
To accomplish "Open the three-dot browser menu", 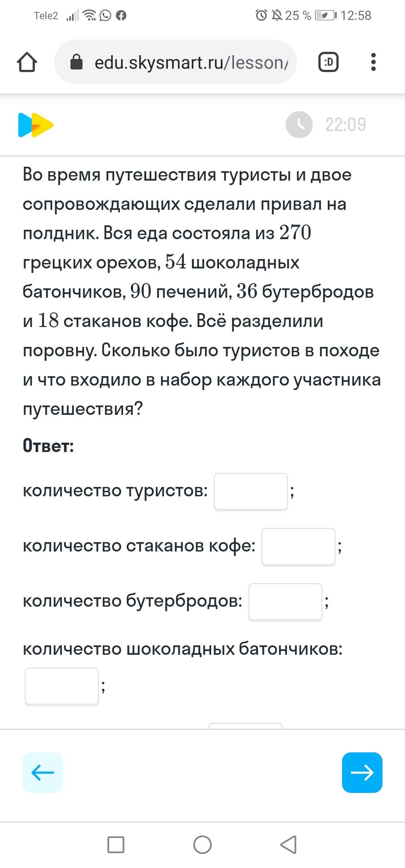I will (x=373, y=62).
